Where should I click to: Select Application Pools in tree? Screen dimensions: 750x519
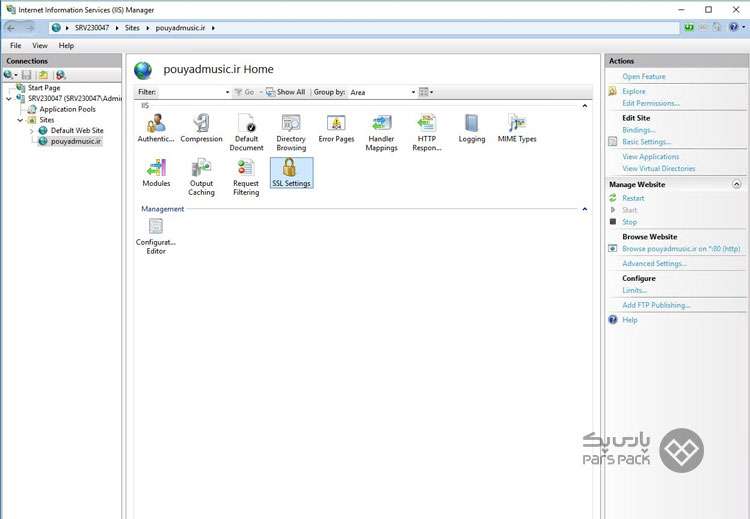pos(67,109)
